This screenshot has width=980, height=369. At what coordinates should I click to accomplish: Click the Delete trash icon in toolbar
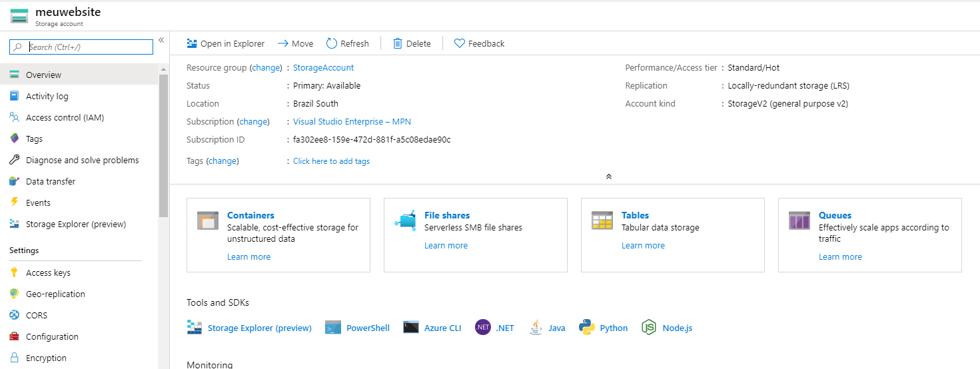coord(398,43)
